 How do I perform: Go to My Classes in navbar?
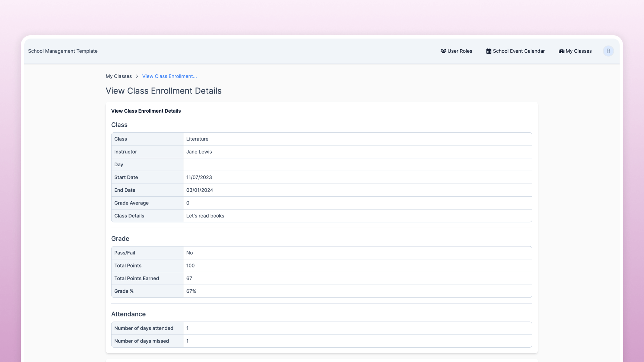[x=578, y=51]
